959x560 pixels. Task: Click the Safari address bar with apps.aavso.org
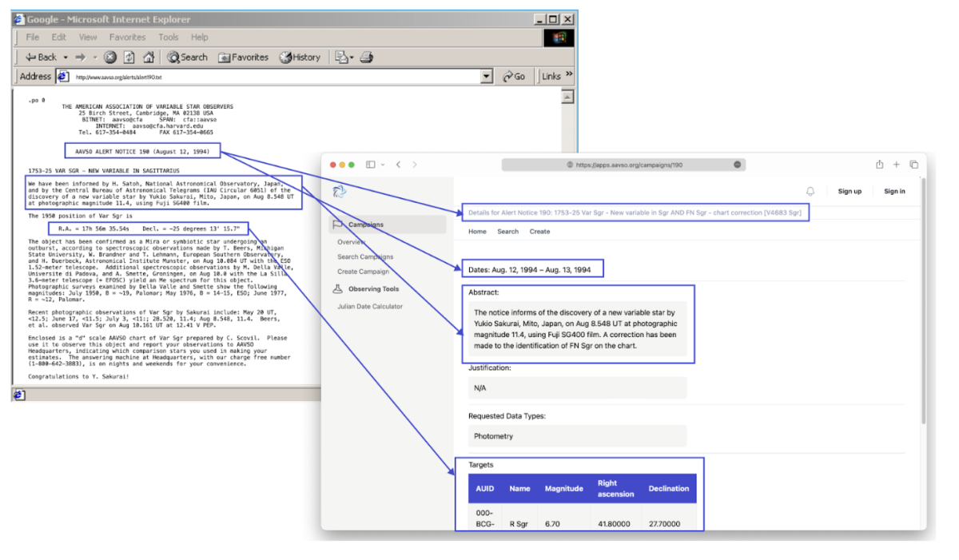(x=623, y=165)
